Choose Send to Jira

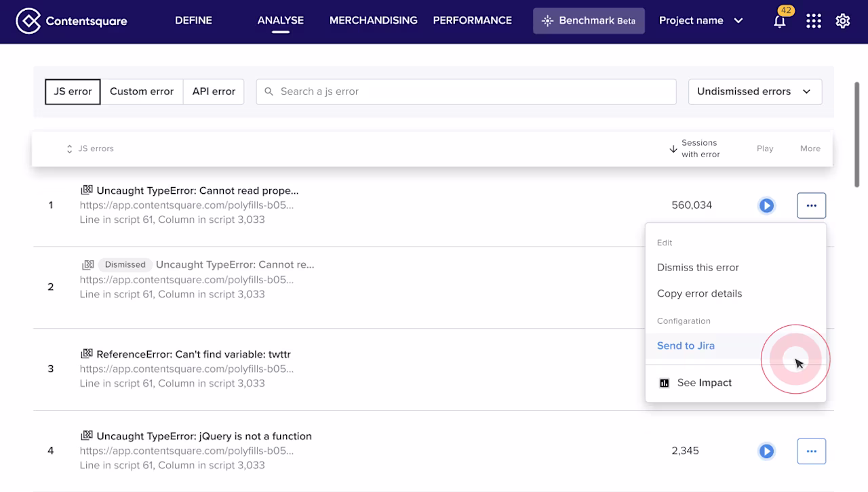pos(686,346)
